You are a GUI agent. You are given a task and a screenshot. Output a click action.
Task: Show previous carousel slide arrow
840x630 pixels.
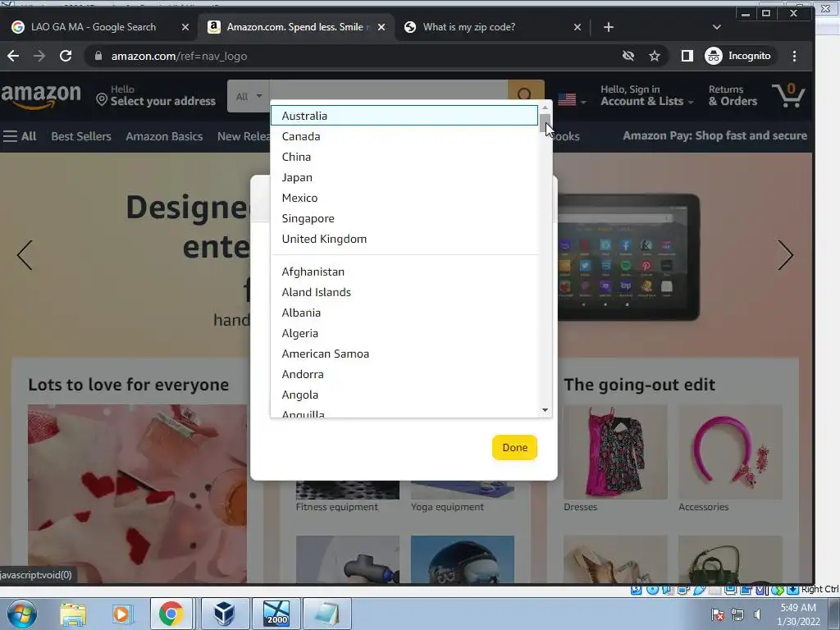[25, 255]
